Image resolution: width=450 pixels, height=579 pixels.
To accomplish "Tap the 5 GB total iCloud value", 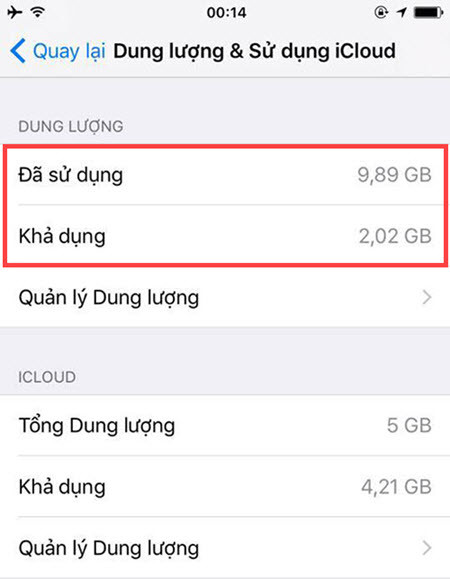I will (409, 425).
